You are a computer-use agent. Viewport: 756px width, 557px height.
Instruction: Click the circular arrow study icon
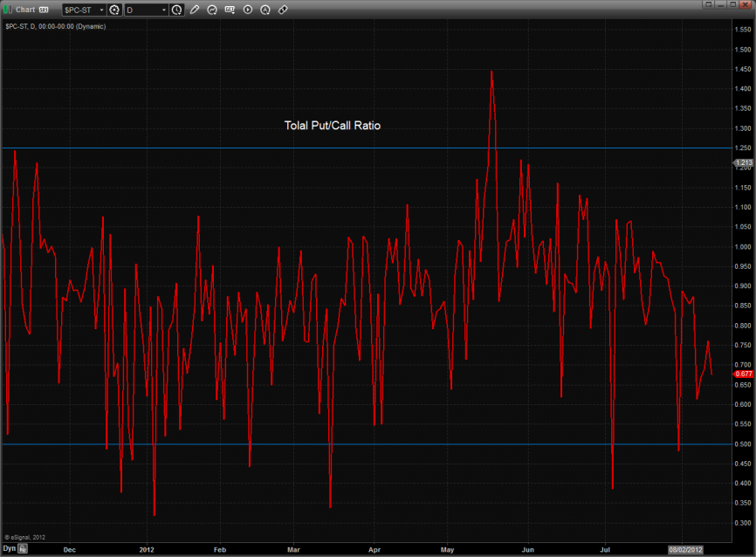pyautogui.click(x=212, y=10)
